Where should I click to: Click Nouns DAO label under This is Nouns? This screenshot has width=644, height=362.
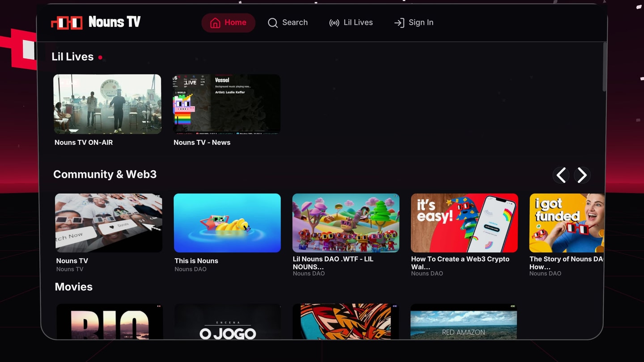point(191,269)
